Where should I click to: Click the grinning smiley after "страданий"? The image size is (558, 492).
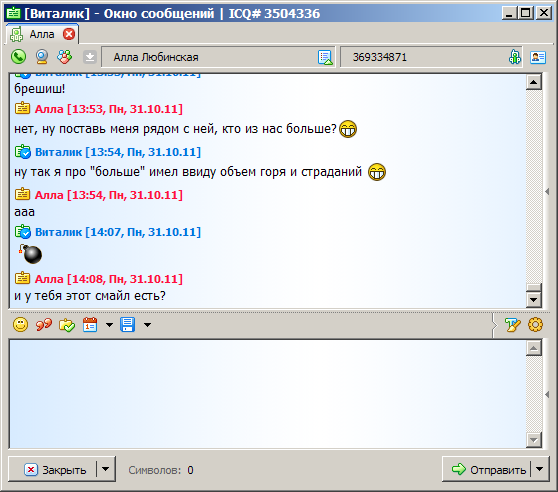[x=377, y=172]
